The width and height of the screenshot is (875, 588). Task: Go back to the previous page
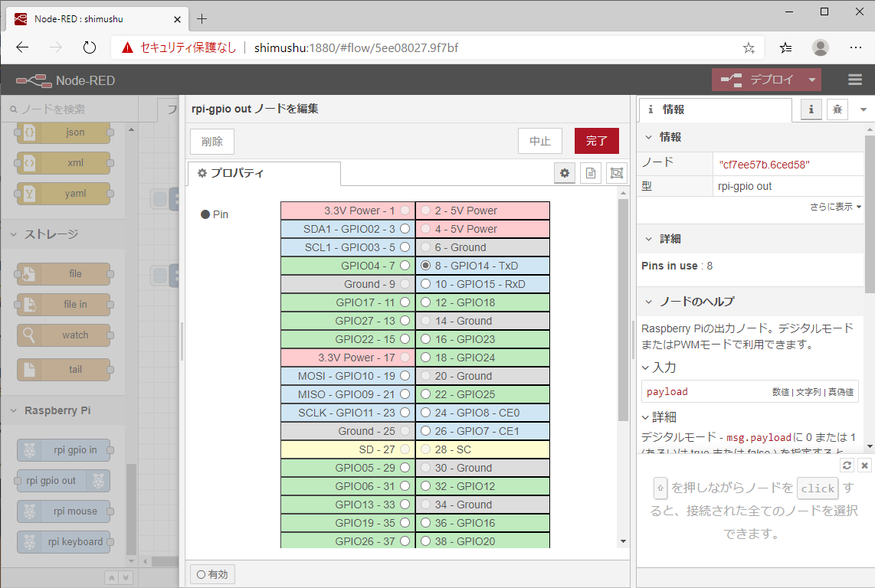pos(22,48)
